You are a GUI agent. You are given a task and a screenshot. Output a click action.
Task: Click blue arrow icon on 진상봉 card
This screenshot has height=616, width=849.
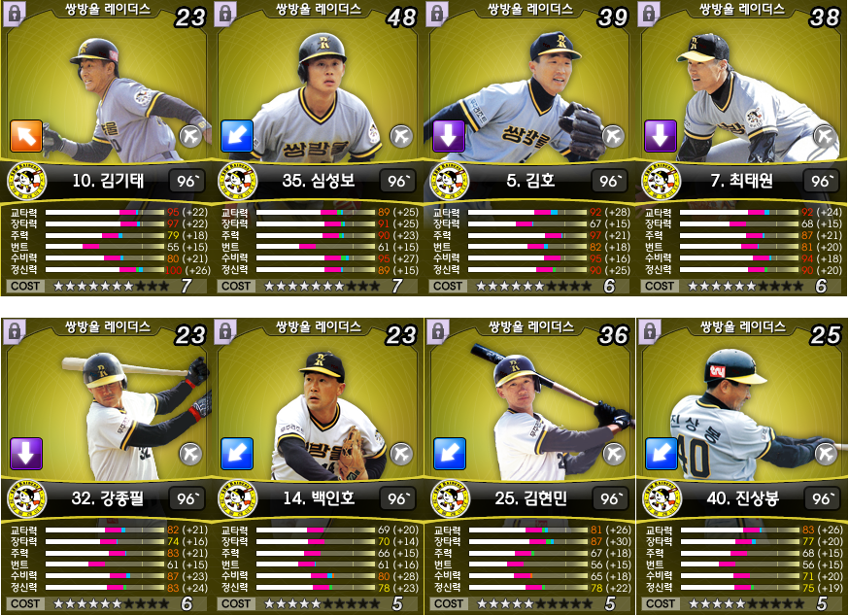tap(662, 454)
